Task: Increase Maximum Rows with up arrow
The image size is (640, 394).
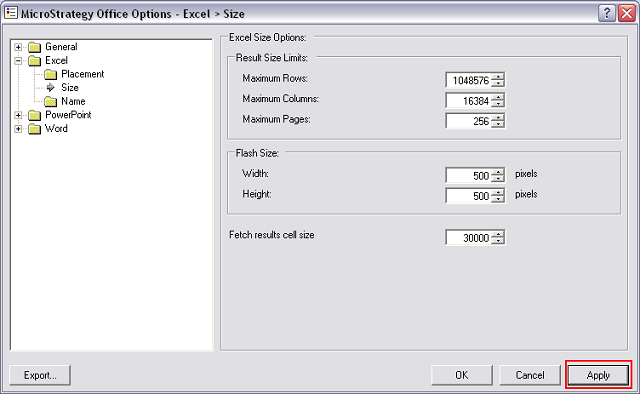Action: tap(498, 77)
